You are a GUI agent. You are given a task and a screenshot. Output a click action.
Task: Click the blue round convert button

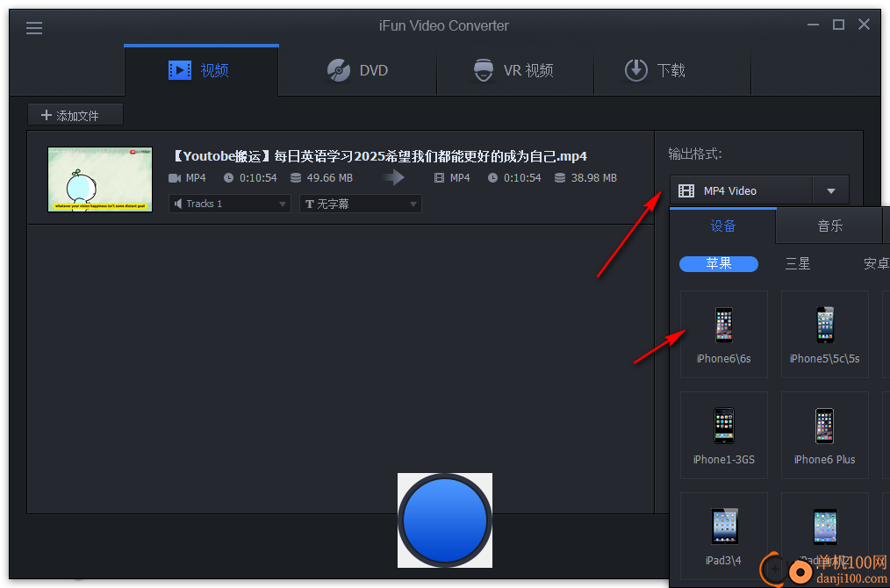445,520
